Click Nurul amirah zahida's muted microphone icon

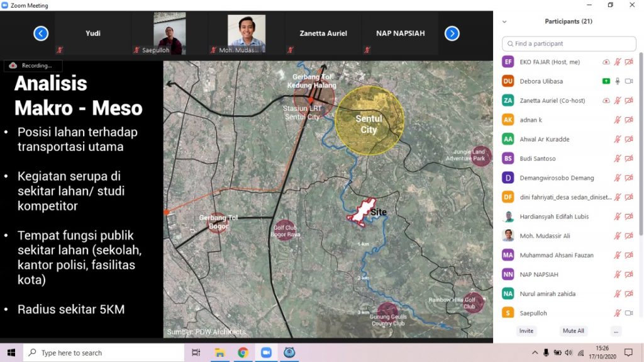pos(618,294)
